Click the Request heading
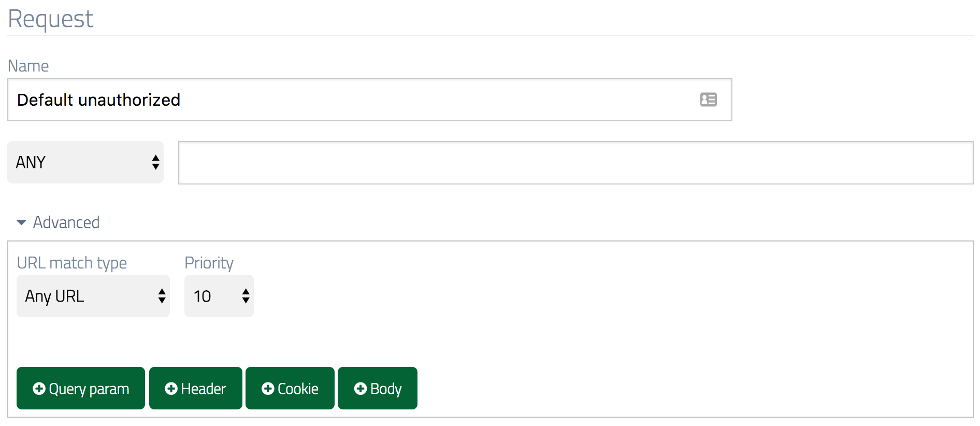The width and height of the screenshot is (980, 426). point(51,19)
